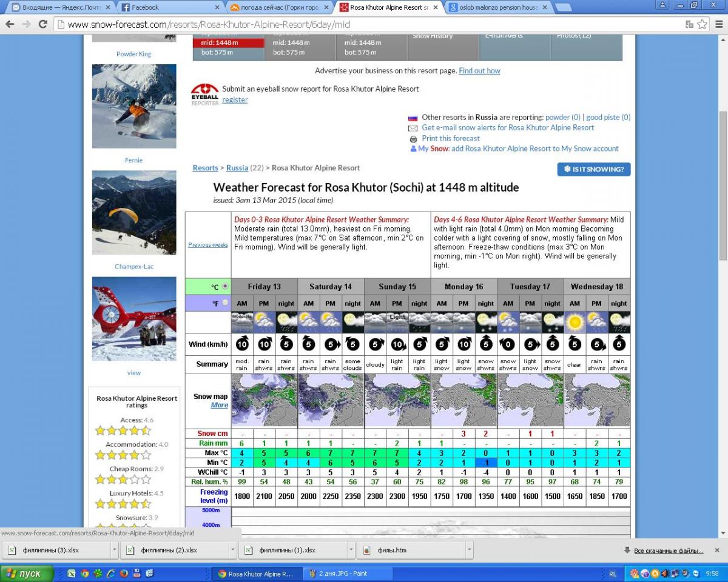Screen dimensions: 728x582
Task: Close the Facebook tab
Action: pyautogui.click(x=217, y=7)
